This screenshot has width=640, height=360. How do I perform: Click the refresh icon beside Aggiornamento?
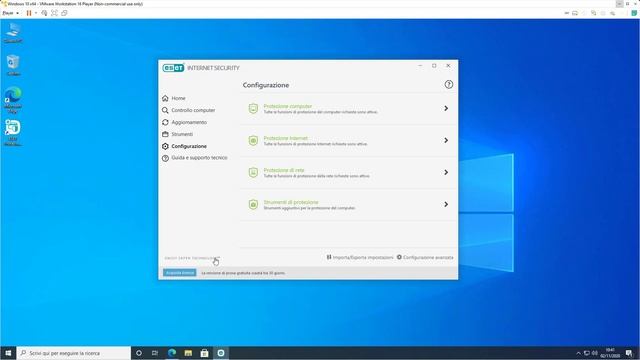[x=165, y=122]
